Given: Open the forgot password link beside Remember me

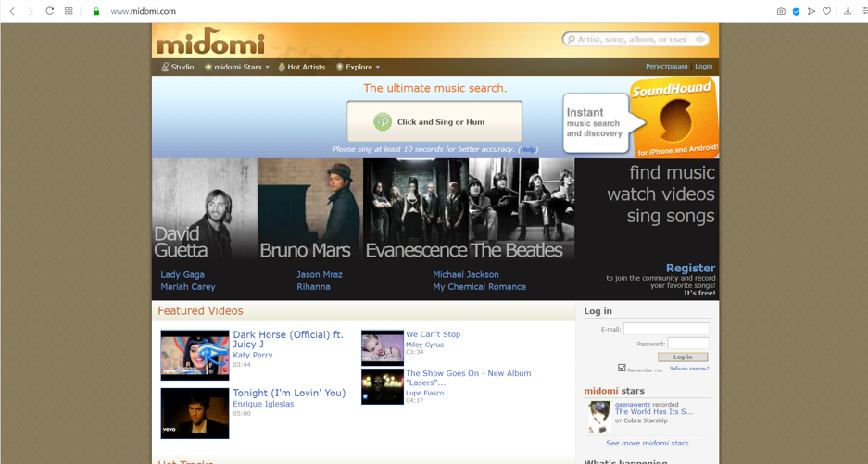Looking at the screenshot, I should point(688,369).
